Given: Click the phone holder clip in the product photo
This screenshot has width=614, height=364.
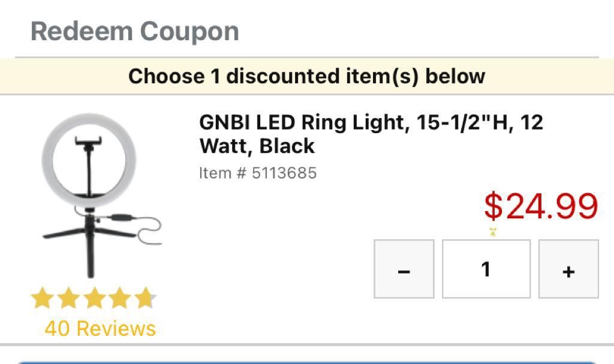Looking at the screenshot, I should click(x=89, y=143).
